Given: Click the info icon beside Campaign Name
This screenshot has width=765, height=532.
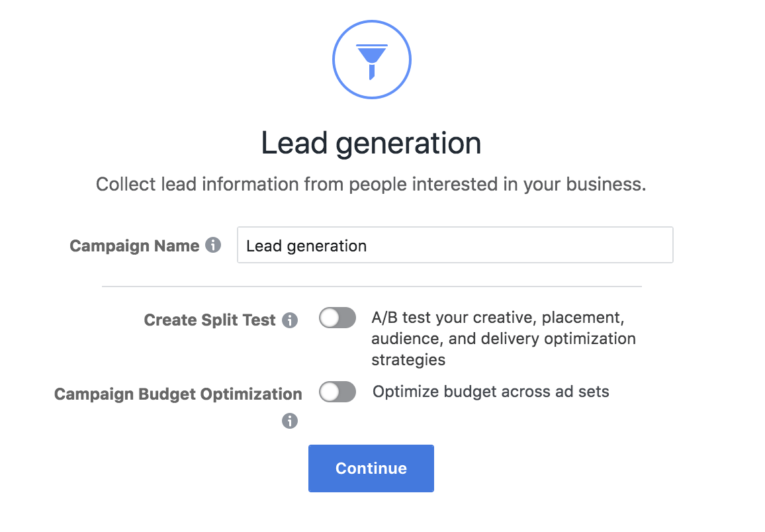Looking at the screenshot, I should (213, 245).
